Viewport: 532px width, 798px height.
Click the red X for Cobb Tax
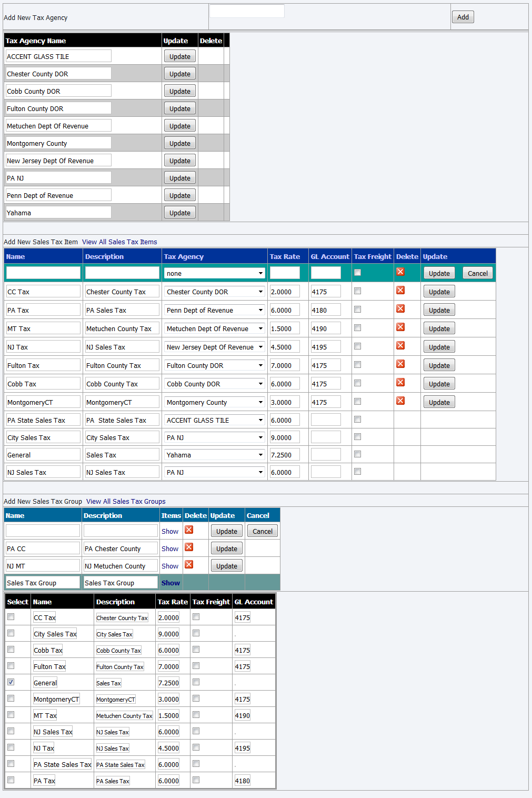pos(400,383)
